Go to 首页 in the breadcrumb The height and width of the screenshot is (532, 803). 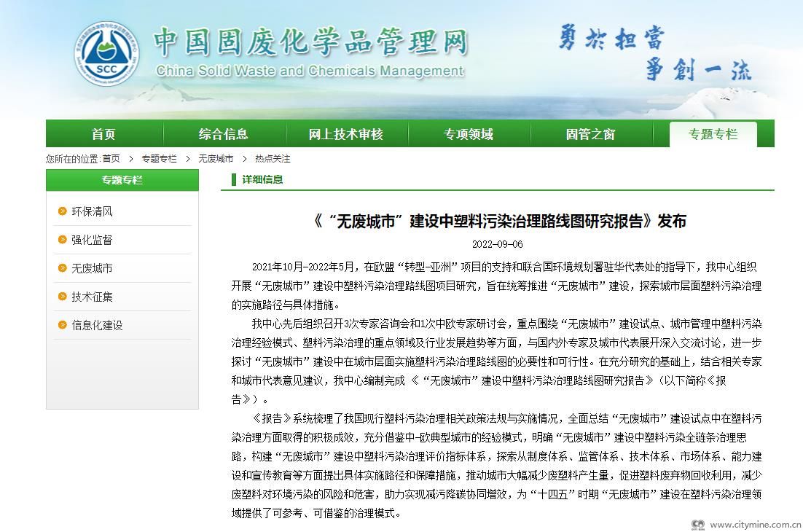111,159
